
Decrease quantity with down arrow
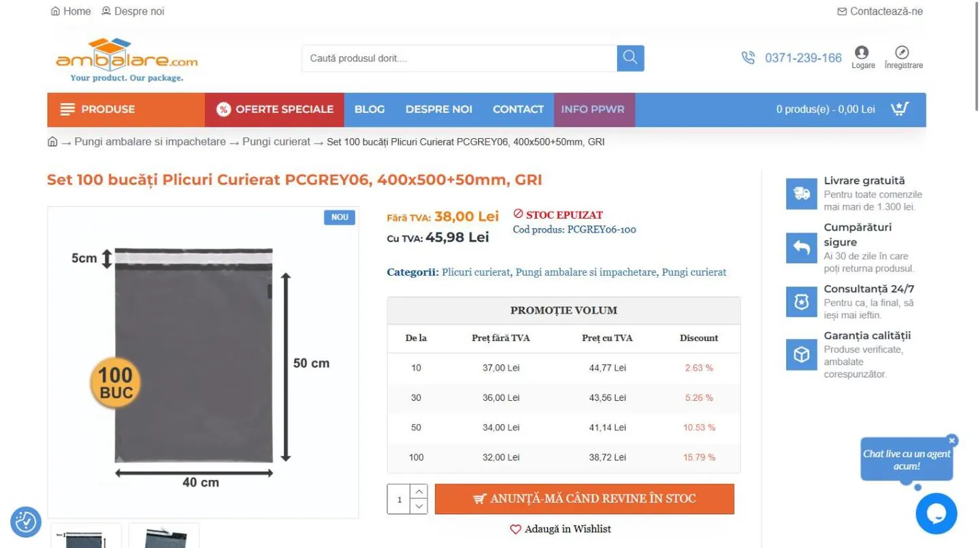point(419,506)
